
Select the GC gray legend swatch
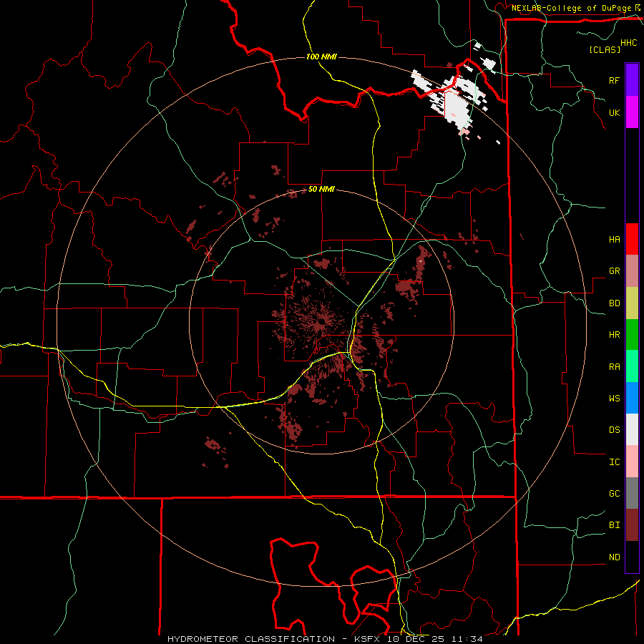click(x=632, y=493)
